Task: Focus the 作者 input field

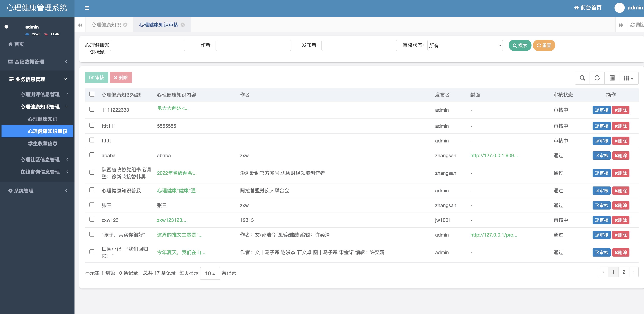Action: 253,46
